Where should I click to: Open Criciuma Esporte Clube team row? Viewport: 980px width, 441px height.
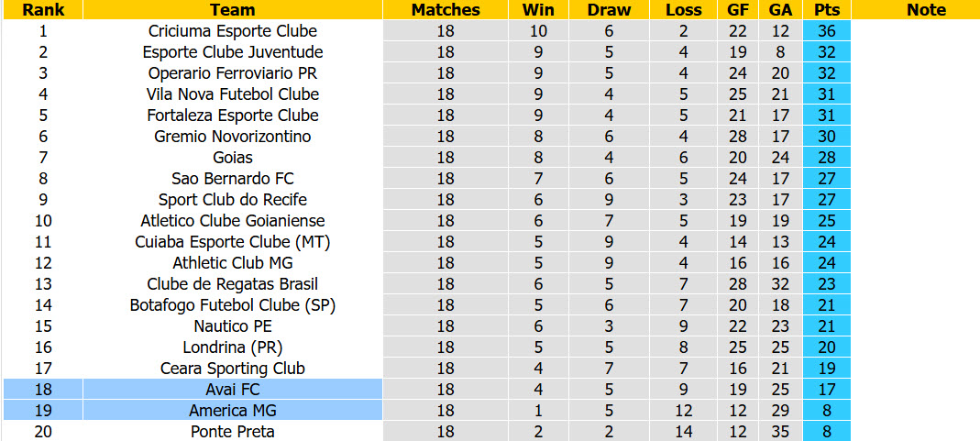(490, 30)
